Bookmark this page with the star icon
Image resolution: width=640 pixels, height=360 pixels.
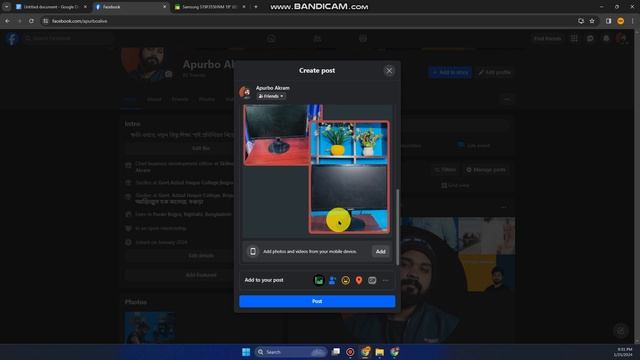[x=592, y=21]
